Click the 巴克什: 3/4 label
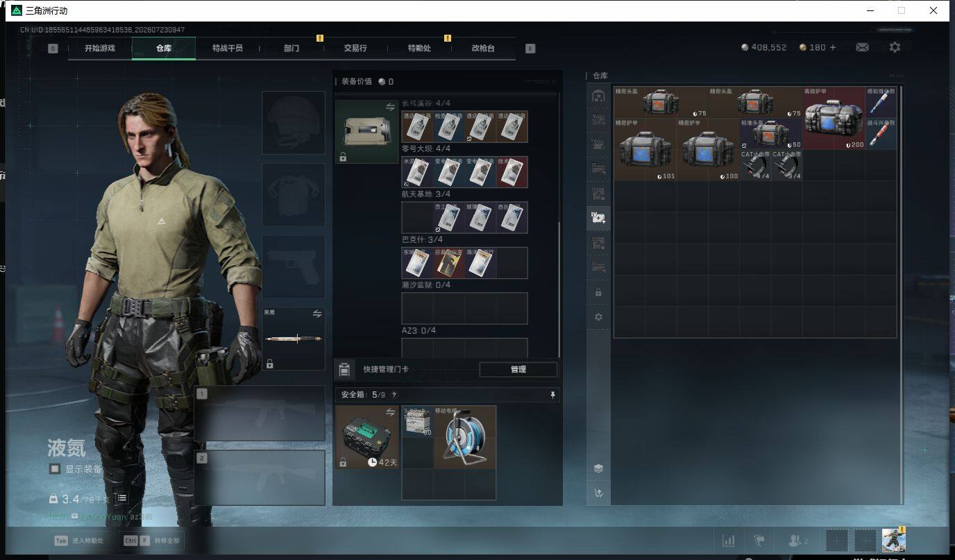955x560 pixels. click(422, 240)
